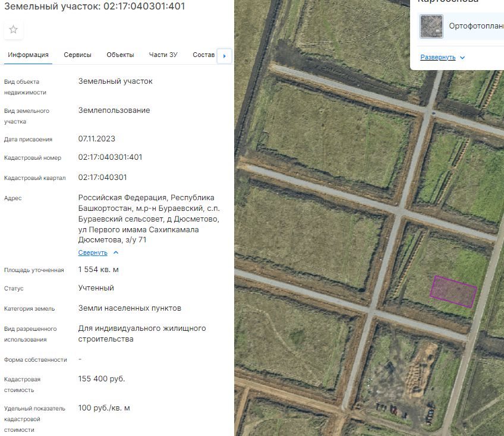
Task: Click the title Земельный участок: 02:17:040301:401
Action: tap(94, 6)
